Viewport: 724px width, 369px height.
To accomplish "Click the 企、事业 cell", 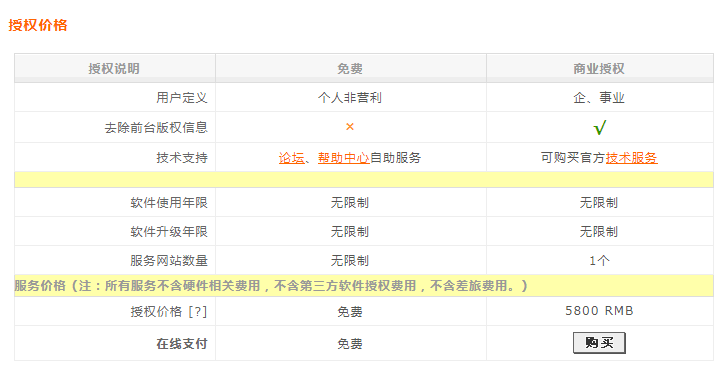I will [x=599, y=97].
